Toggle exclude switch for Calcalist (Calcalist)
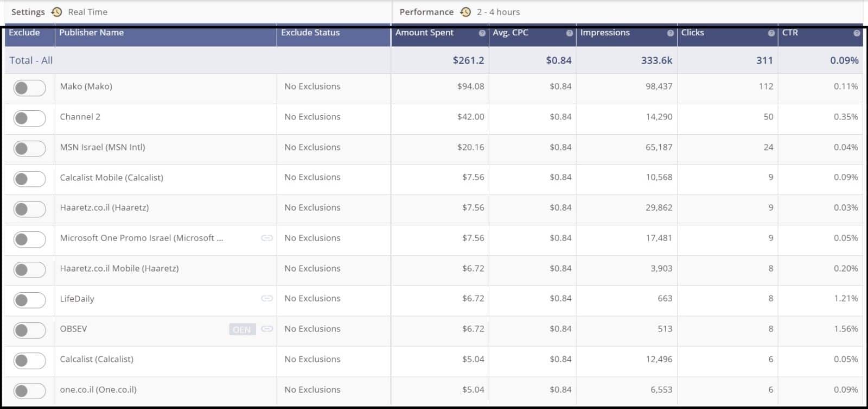The width and height of the screenshot is (868, 409). click(29, 361)
